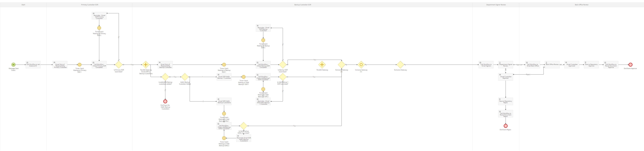Click the Parallel Gateway Email SOR diamond
The image size is (644, 151).
[145, 65]
